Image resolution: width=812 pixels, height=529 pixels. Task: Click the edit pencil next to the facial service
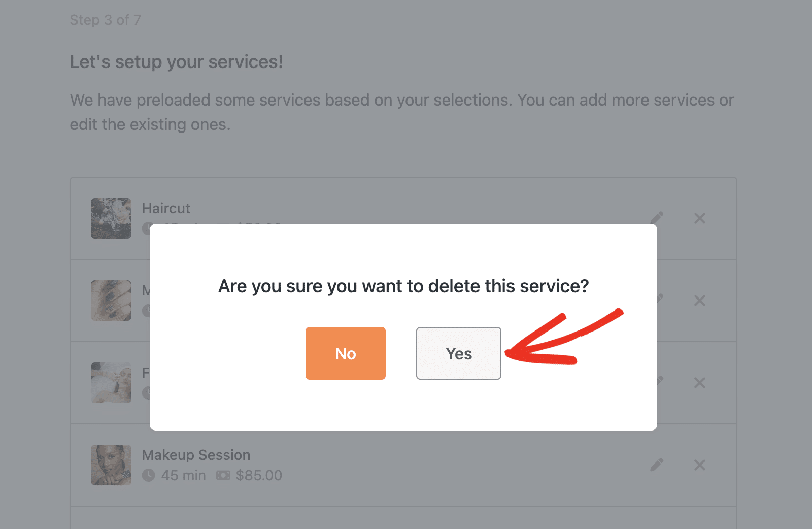click(659, 381)
